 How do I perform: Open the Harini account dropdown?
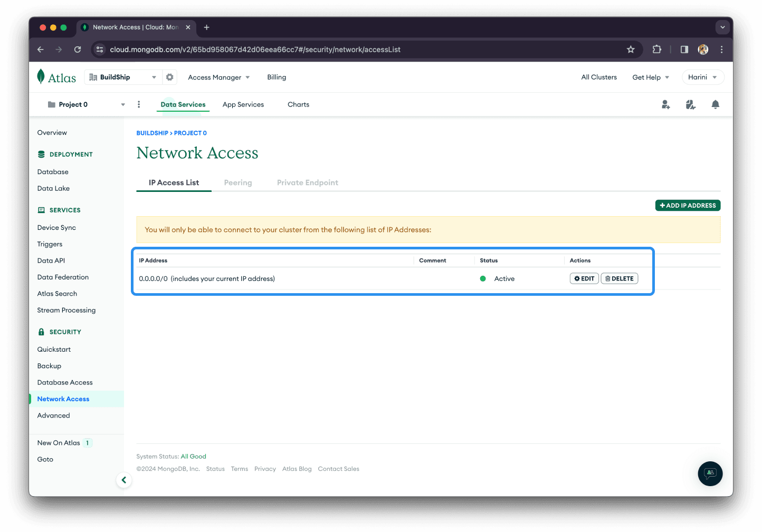click(702, 76)
